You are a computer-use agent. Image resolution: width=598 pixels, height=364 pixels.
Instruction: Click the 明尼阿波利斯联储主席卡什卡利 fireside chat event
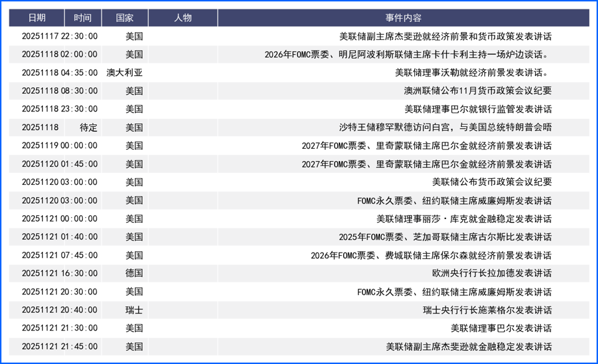(407, 55)
